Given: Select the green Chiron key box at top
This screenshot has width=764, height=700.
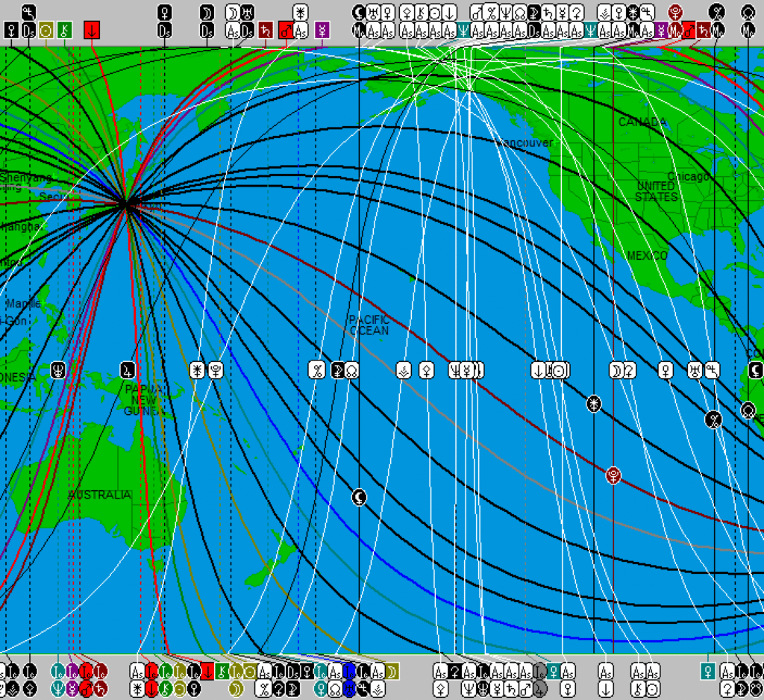Looking at the screenshot, I should point(65,30).
